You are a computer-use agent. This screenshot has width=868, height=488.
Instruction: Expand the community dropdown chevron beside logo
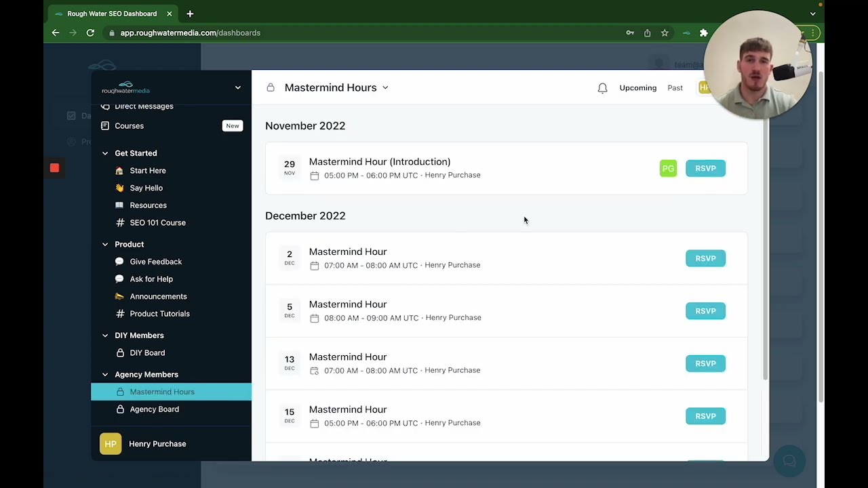tap(238, 87)
